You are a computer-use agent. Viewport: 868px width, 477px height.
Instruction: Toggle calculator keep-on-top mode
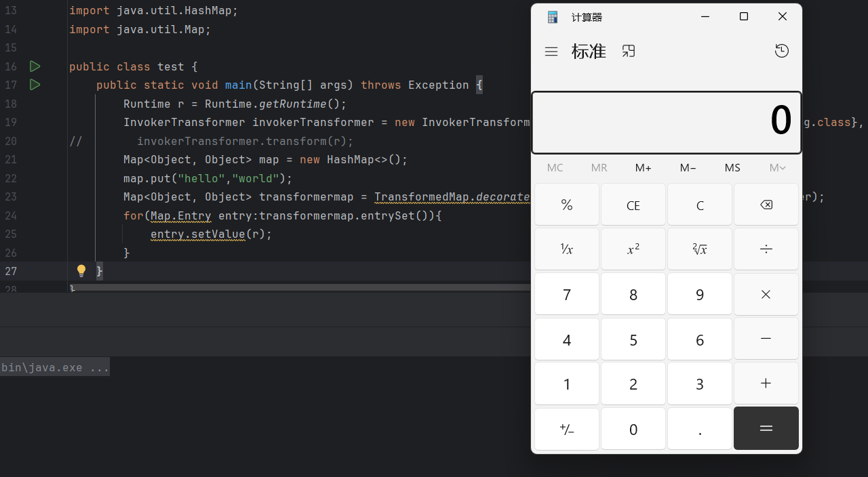(x=629, y=51)
